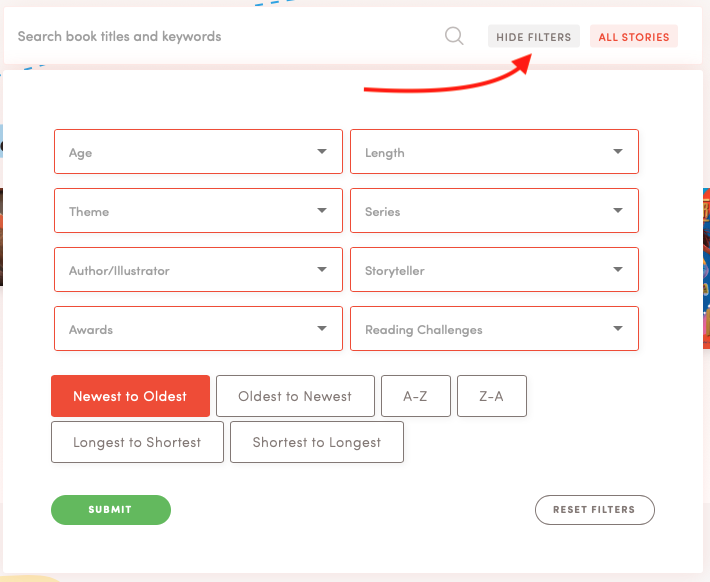Click the search magnifying glass icon
The image size is (710, 582).
pyautogui.click(x=454, y=37)
